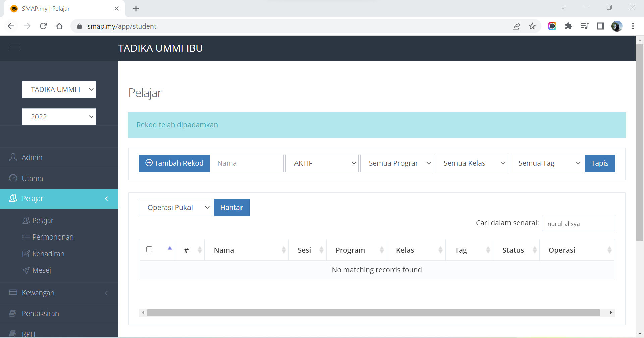Click the Tambah Rekod button
The height and width of the screenshot is (338, 644).
174,163
